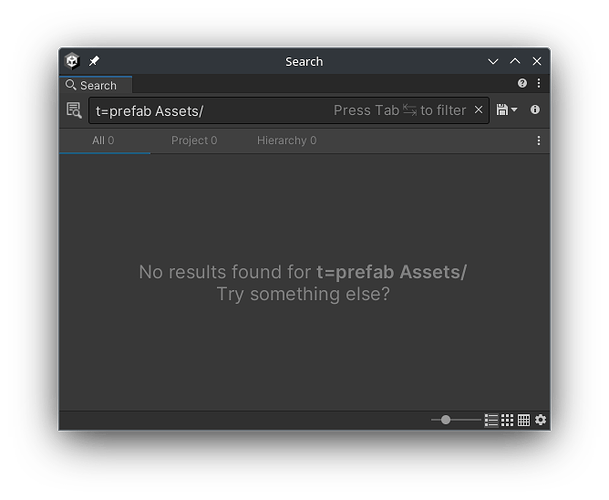Switch results to grid view

click(507, 420)
